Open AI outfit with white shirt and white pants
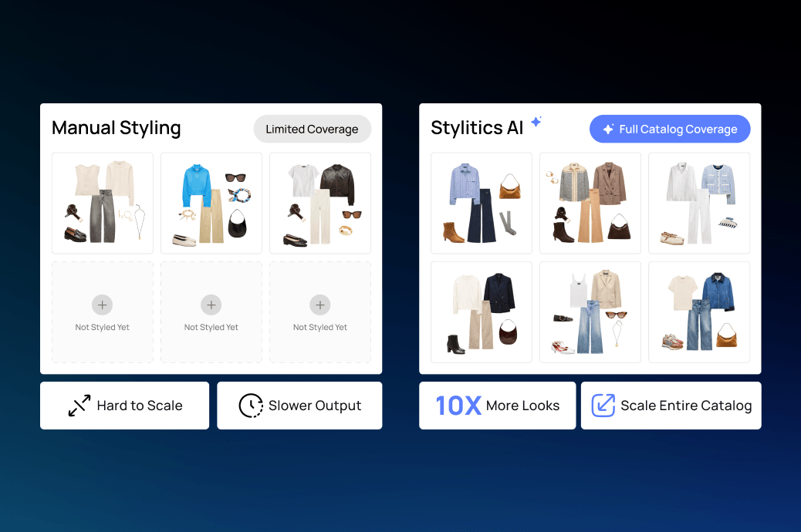Viewport: 801px width, 532px height. 699,204
